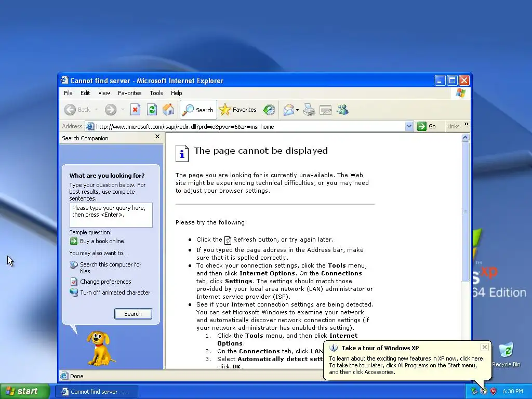This screenshot has height=399, width=532.
Task: Open the Edit menu
Action: tap(85, 93)
